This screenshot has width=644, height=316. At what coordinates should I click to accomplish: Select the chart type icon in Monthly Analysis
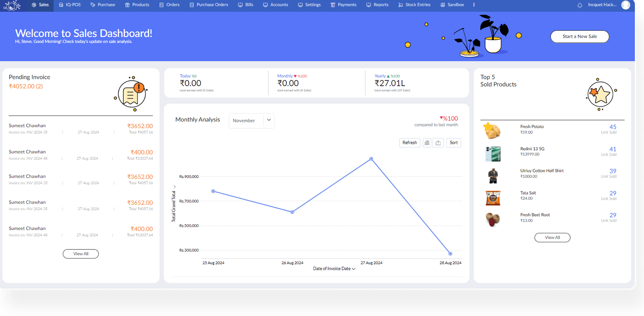[427, 143]
